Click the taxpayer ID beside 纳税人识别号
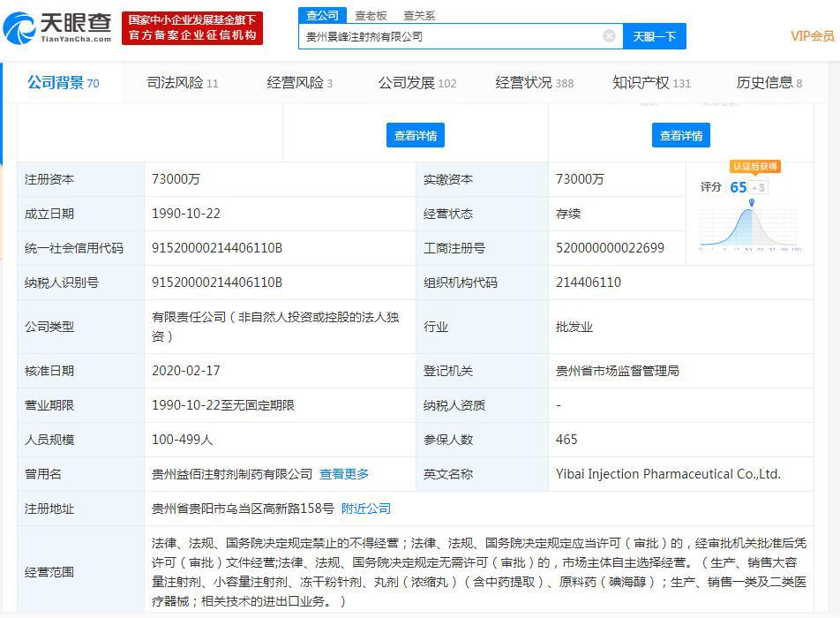The height and width of the screenshot is (618, 840). [x=217, y=283]
